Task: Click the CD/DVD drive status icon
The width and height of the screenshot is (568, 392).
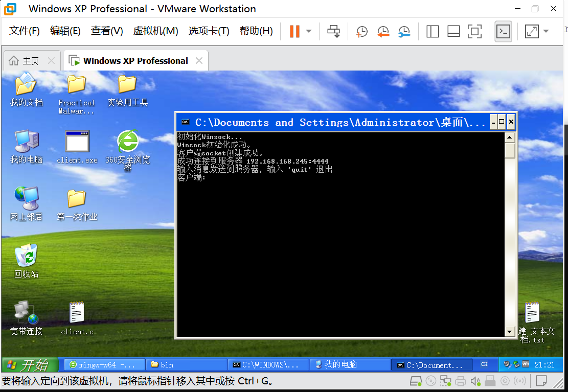Action: pyautogui.click(x=431, y=381)
